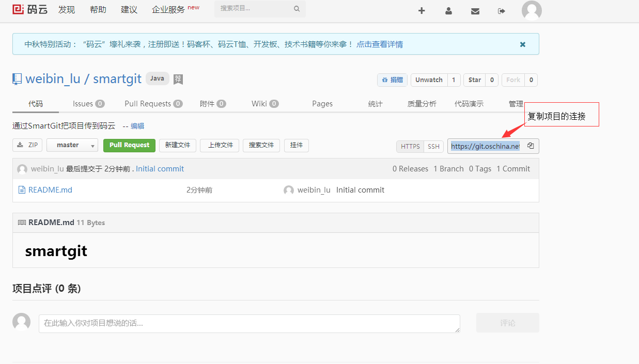Click the Star count 0
The height and width of the screenshot is (364, 639).
tap(492, 80)
